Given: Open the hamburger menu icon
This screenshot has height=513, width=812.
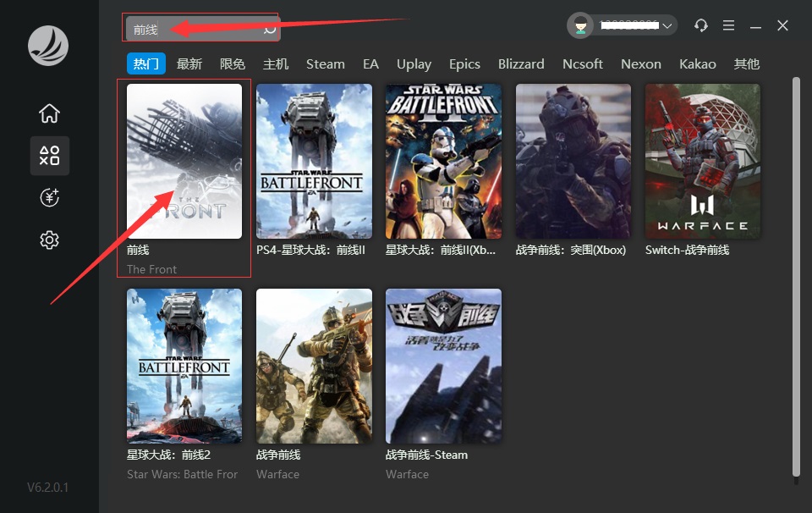Looking at the screenshot, I should coord(728,25).
